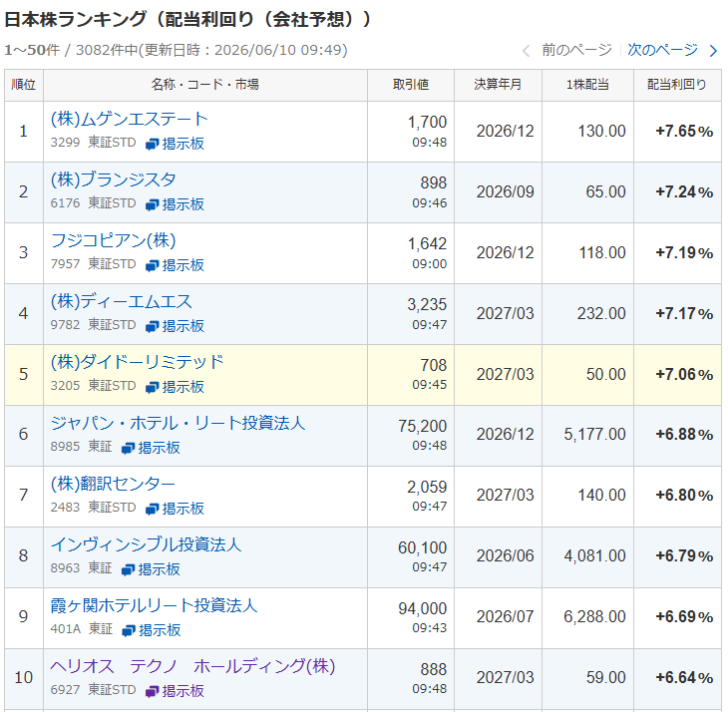Screen dimensions: 728x712
Task: Open the 掲示板 icon for ディーエムエス
Action: point(175,326)
